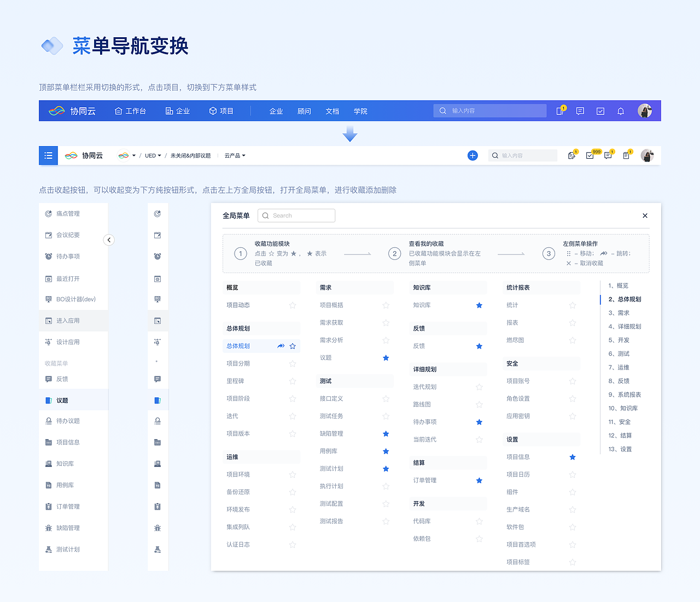Remove the star on the 测试计划 global menu row
The image size is (700, 602).
pyautogui.click(x=386, y=468)
